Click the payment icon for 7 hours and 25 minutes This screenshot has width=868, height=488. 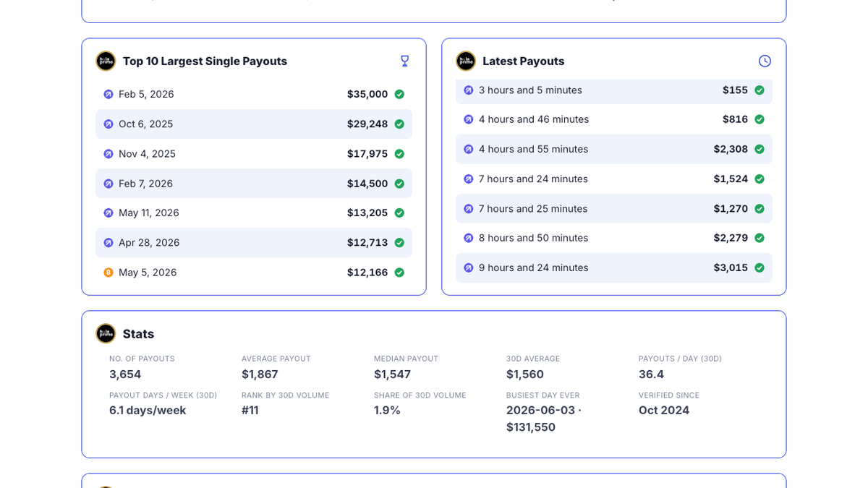click(x=469, y=208)
